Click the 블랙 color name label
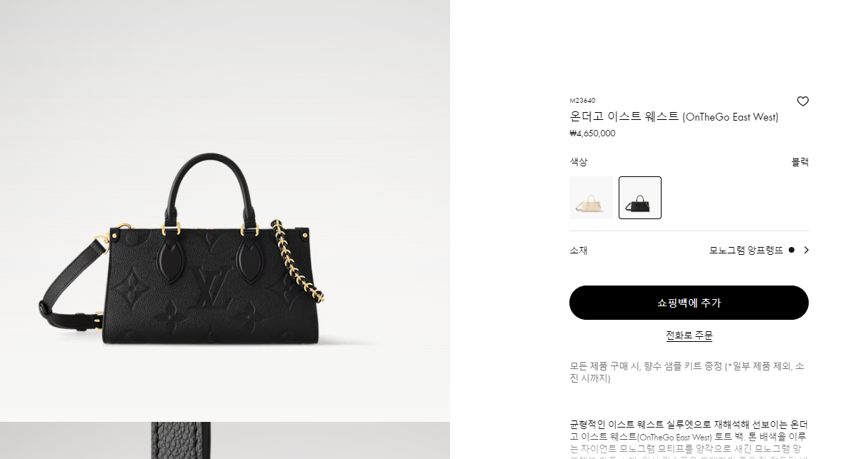868x459 pixels. (x=800, y=162)
